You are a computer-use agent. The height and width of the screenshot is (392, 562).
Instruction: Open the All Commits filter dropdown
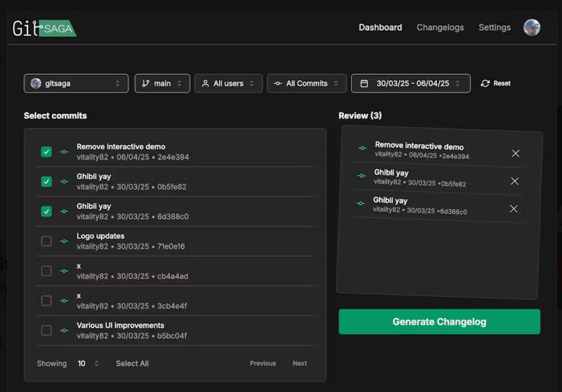[307, 84]
